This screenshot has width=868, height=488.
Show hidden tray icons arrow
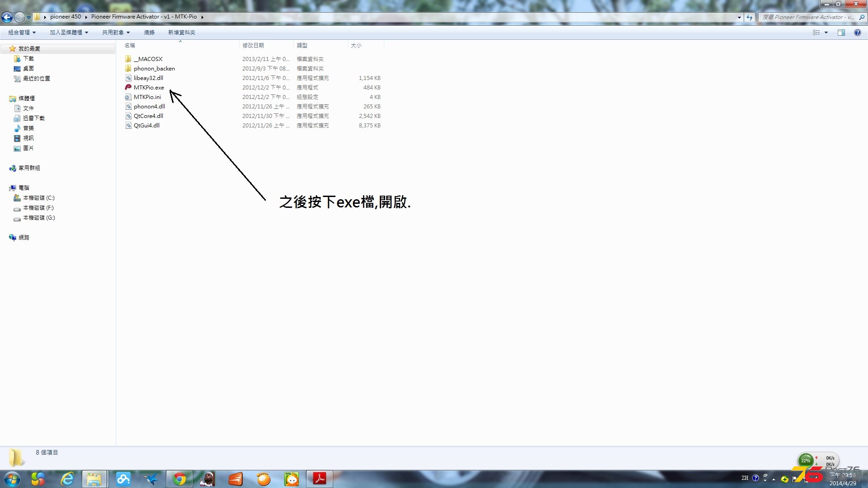(x=774, y=479)
